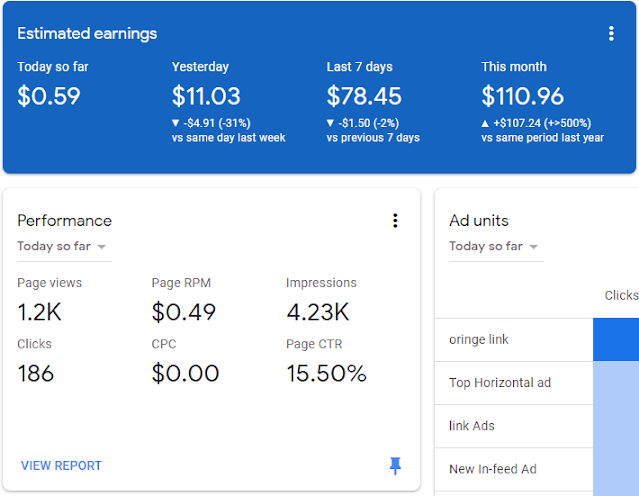Click the Clicks 186 metric

[36, 374]
